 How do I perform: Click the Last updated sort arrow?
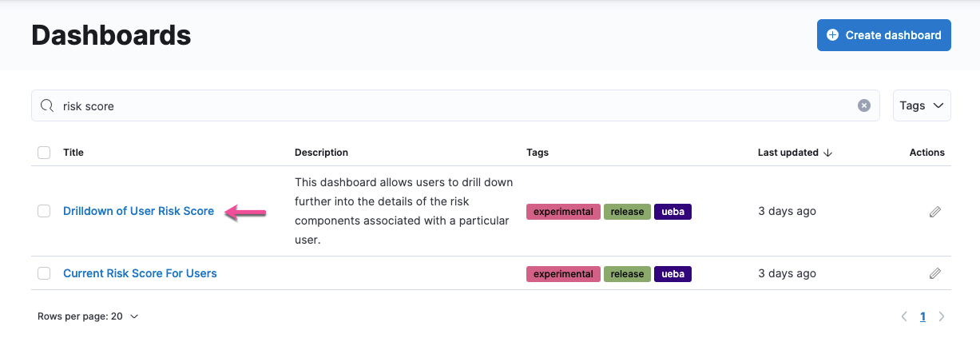[x=827, y=153]
